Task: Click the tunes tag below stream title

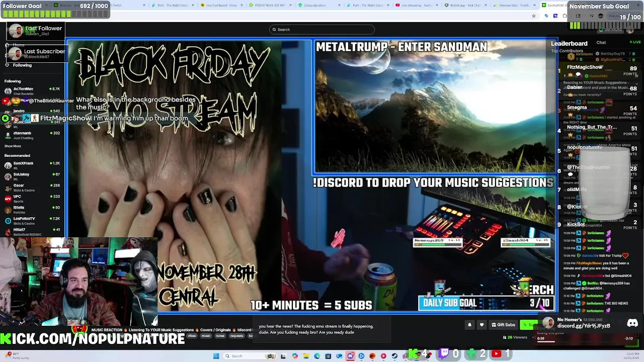Action: [220, 336]
